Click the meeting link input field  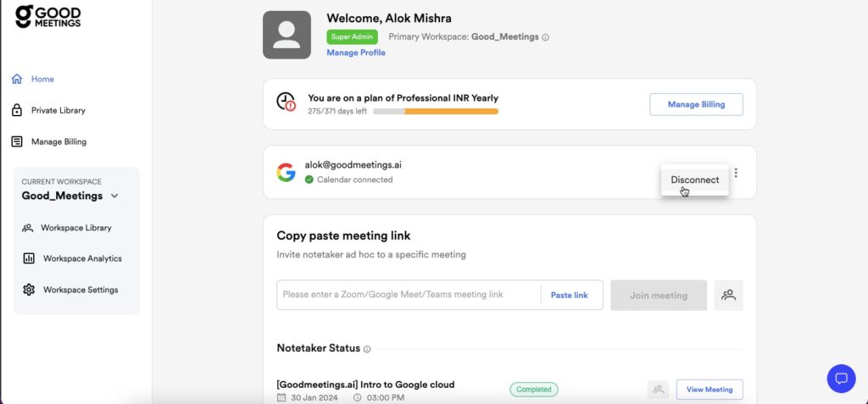[407, 295]
